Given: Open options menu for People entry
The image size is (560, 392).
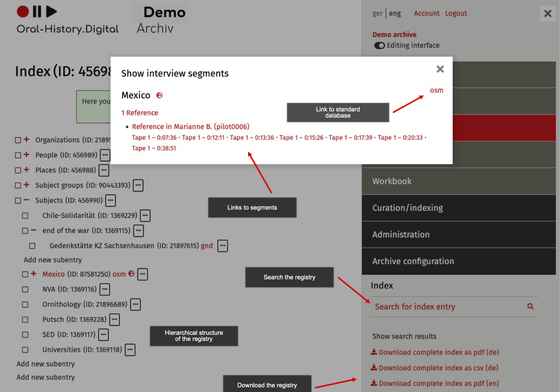Looking at the screenshot, I should click(105, 155).
